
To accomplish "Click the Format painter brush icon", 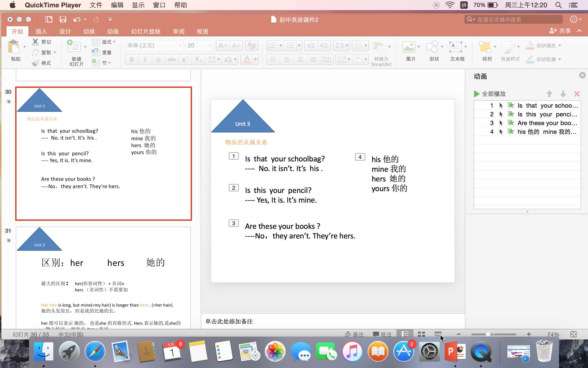I will click(35, 63).
